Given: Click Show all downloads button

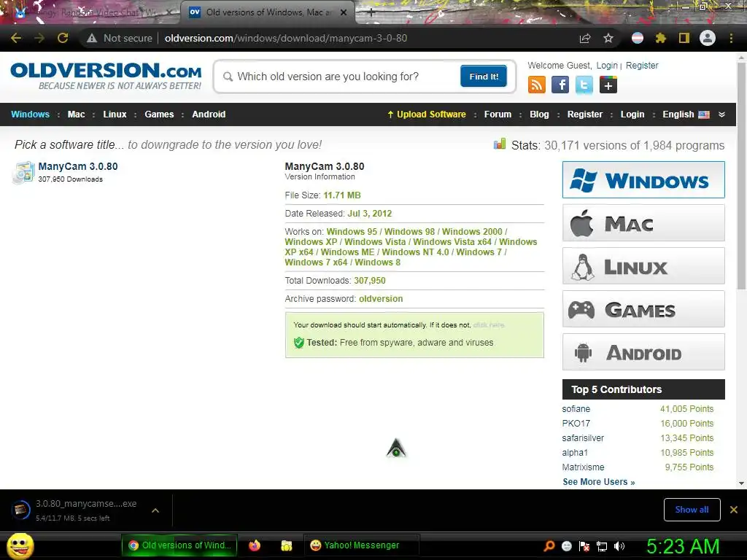Looking at the screenshot, I should click(692, 510).
